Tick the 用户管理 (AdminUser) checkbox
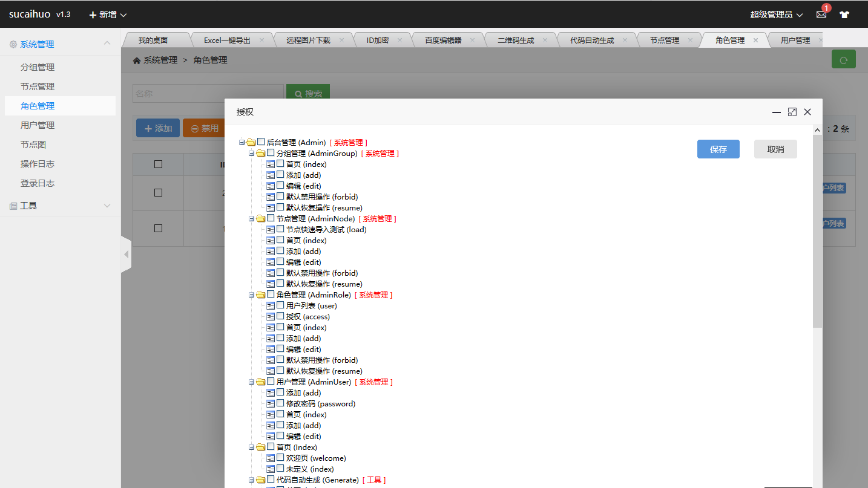 [x=271, y=381]
